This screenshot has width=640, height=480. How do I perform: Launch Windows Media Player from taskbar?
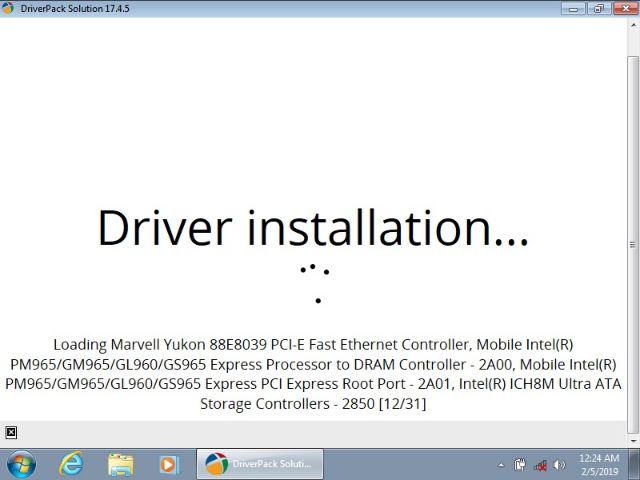tap(169, 464)
